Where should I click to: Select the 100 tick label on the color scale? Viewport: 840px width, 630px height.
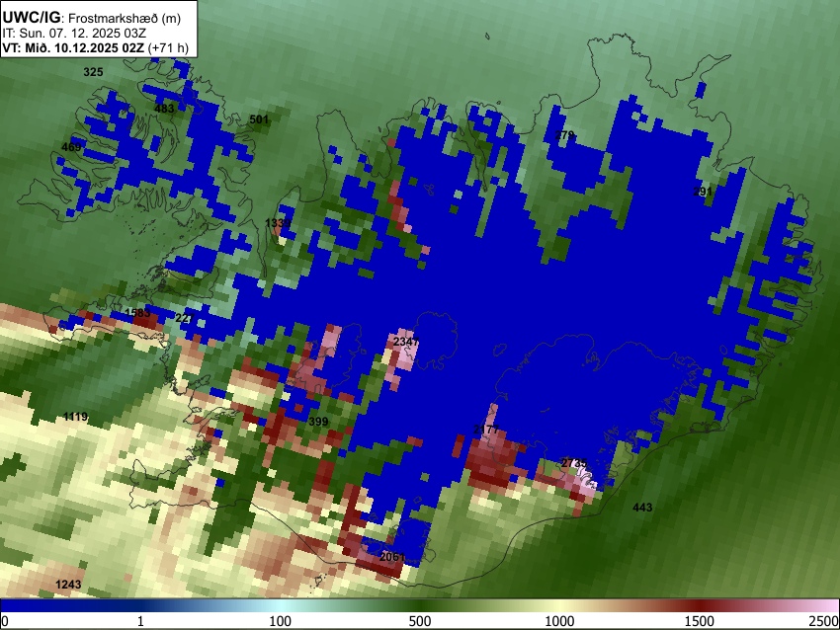pyautogui.click(x=280, y=621)
